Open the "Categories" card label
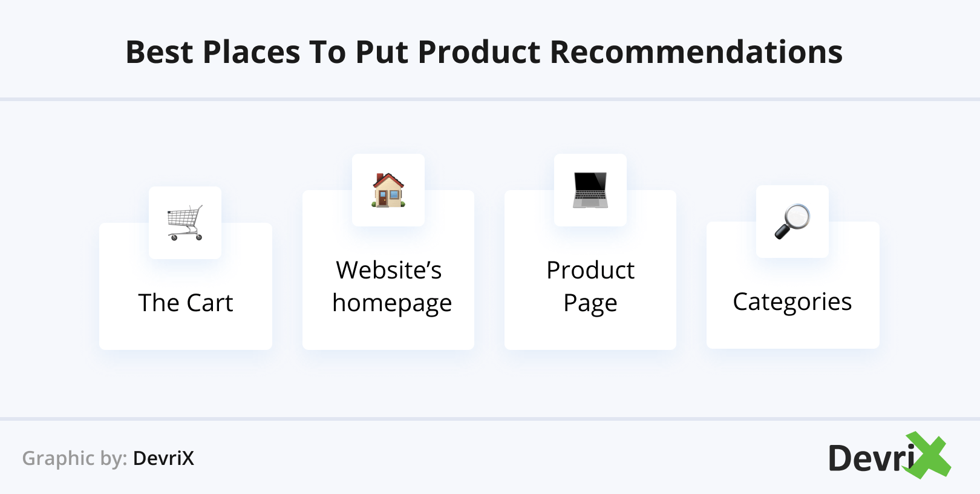This screenshot has width=980, height=494. (792, 301)
